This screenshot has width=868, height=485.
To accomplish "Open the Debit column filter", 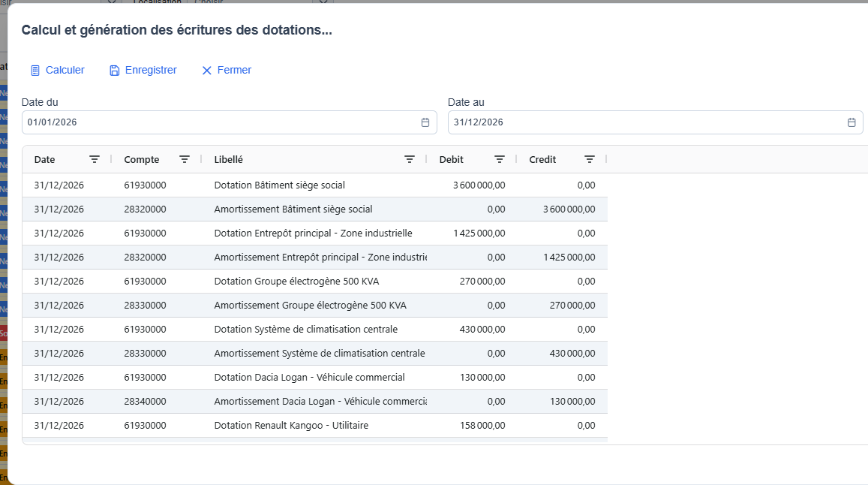I will point(500,159).
